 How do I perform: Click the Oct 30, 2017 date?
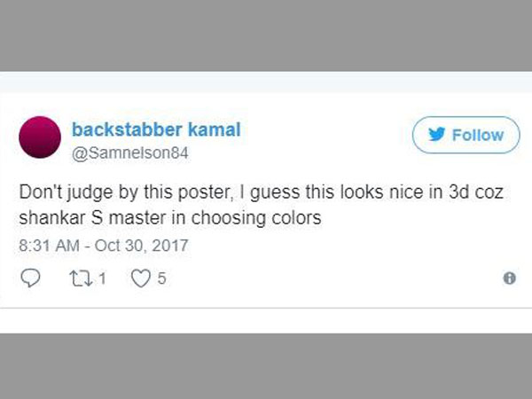coord(141,243)
